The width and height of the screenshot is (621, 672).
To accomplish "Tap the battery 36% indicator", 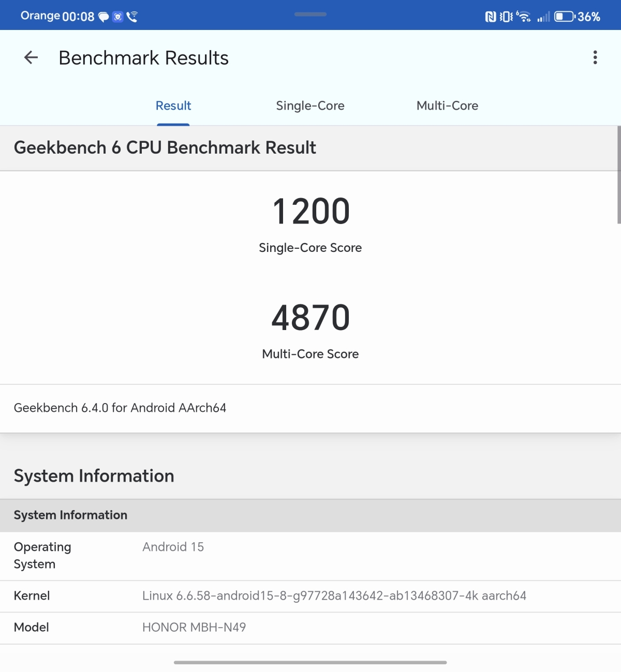I will (577, 17).
